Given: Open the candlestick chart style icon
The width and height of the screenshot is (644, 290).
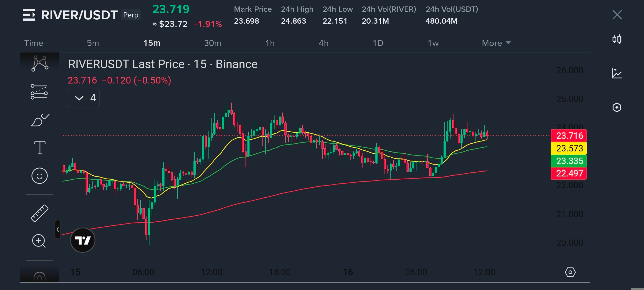Looking at the screenshot, I should [x=617, y=39].
